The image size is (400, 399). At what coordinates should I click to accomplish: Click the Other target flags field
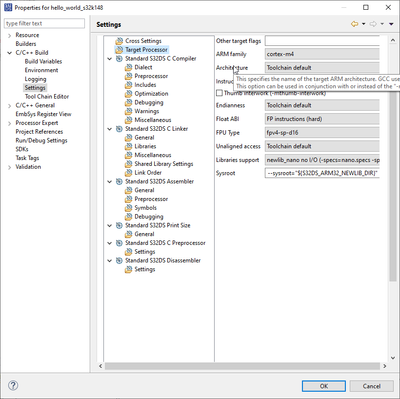tap(322, 41)
